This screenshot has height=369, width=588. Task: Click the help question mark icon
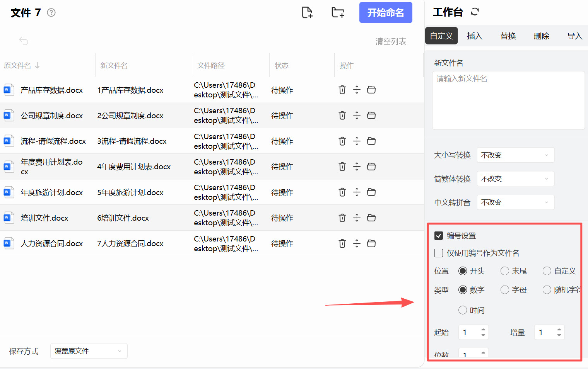click(x=51, y=13)
